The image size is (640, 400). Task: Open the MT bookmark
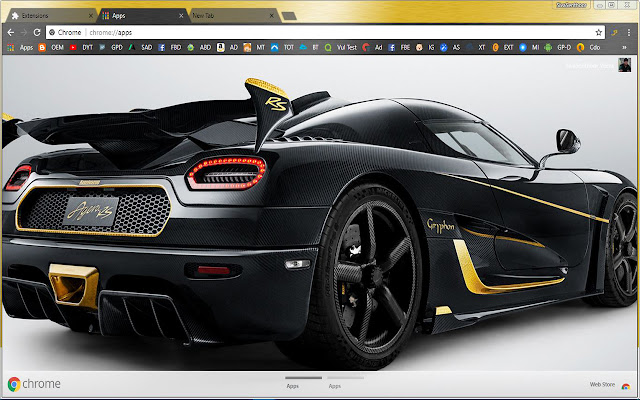[x=255, y=48]
